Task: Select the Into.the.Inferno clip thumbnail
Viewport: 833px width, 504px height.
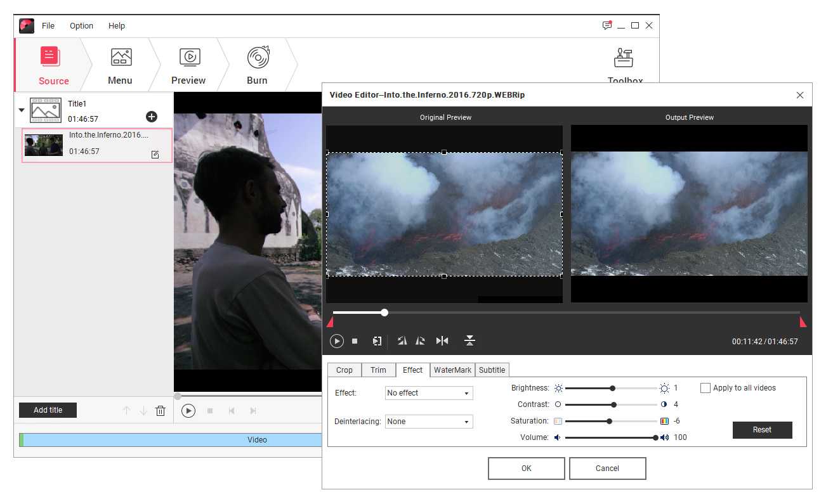Action: pyautogui.click(x=44, y=145)
